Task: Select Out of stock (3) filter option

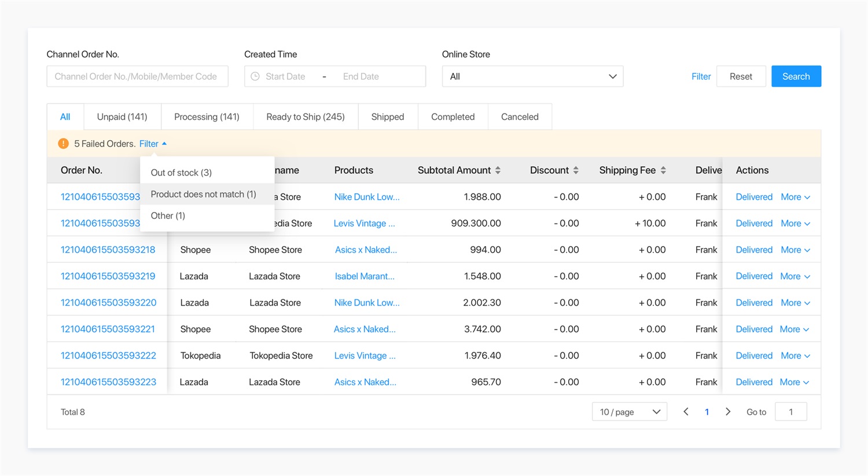Action: coord(207,173)
